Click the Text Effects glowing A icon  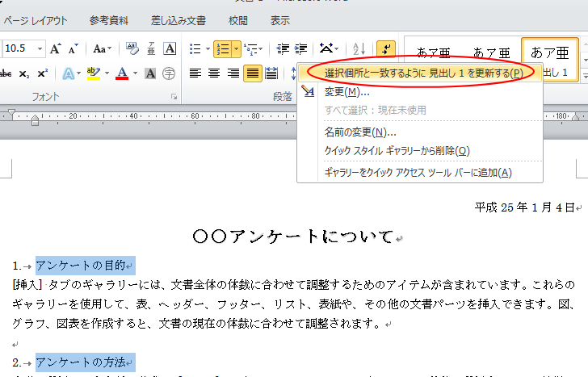tap(68, 73)
